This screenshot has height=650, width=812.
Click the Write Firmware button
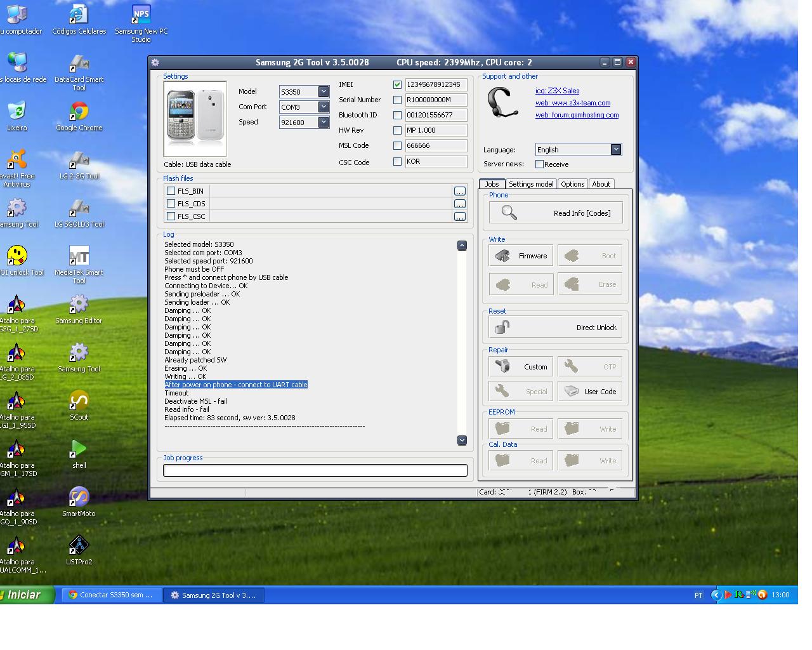(521, 256)
